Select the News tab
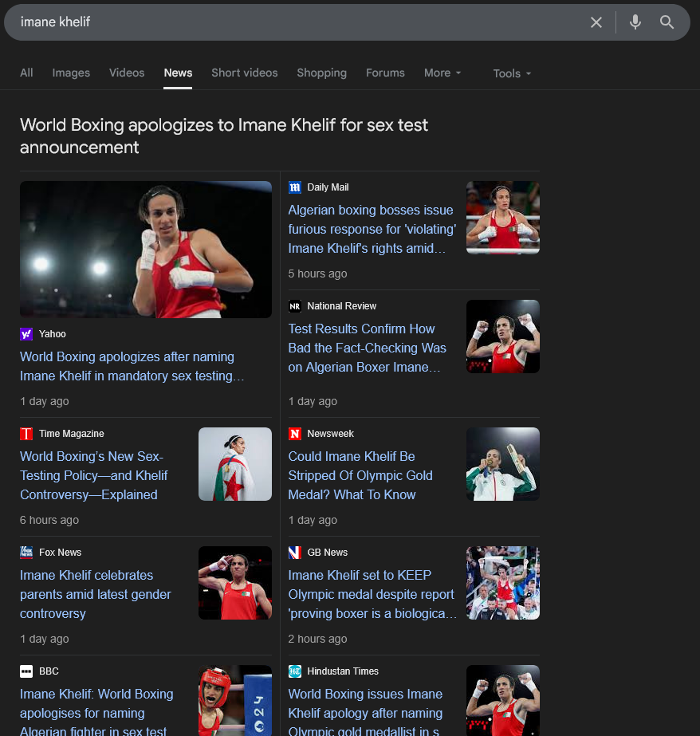The width and height of the screenshot is (700, 736). point(178,73)
